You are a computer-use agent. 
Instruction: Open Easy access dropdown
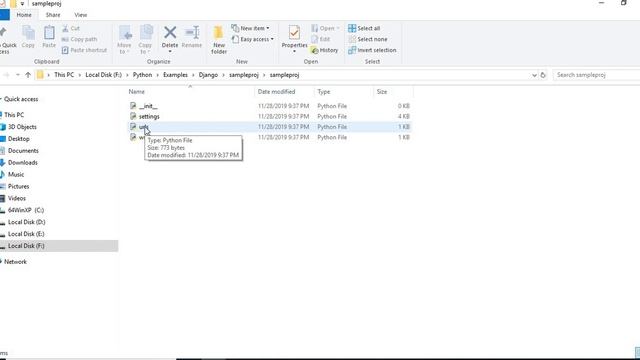pos(253,39)
